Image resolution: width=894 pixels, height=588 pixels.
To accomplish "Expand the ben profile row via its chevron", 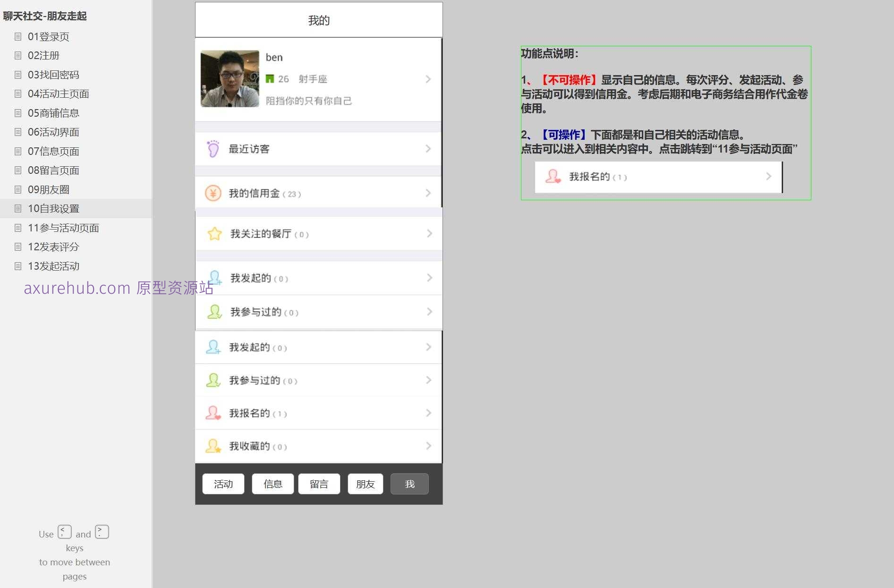I will pyautogui.click(x=429, y=79).
